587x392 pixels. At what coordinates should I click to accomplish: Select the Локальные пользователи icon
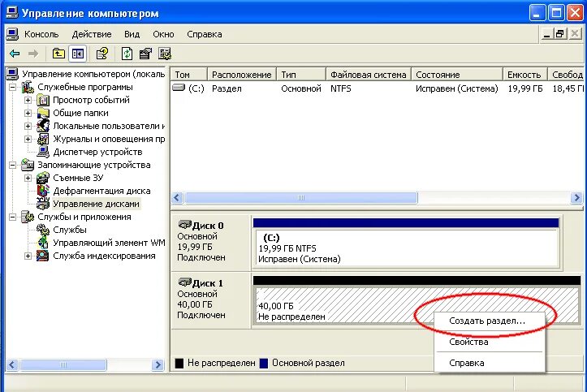click(43, 126)
